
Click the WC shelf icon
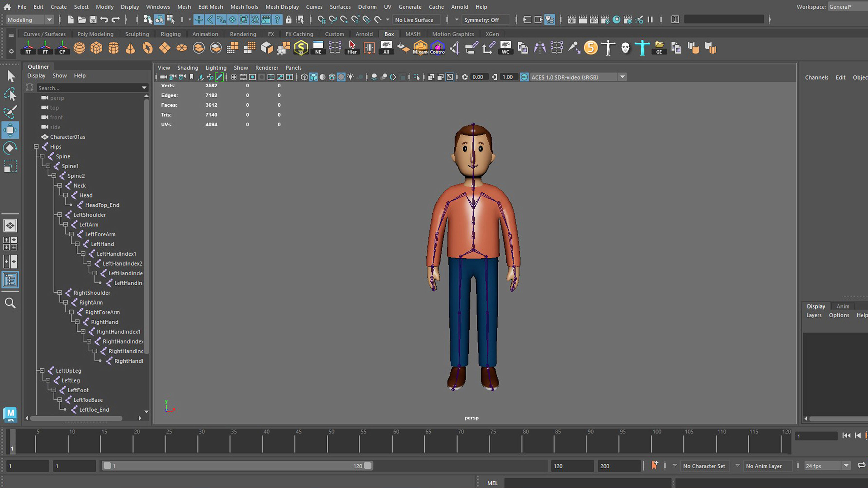505,48
